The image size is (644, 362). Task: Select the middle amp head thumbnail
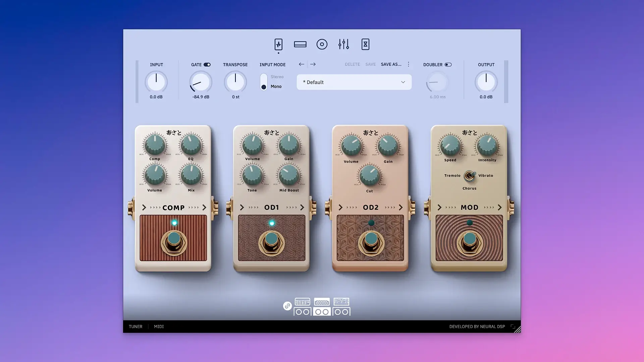pos(322,302)
